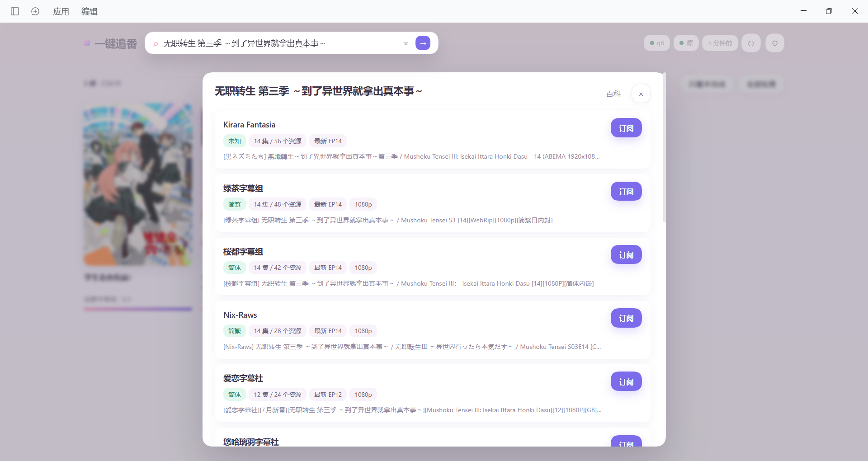
Task: Click the 14 集 / 48 个资源 tag
Action: tap(278, 204)
